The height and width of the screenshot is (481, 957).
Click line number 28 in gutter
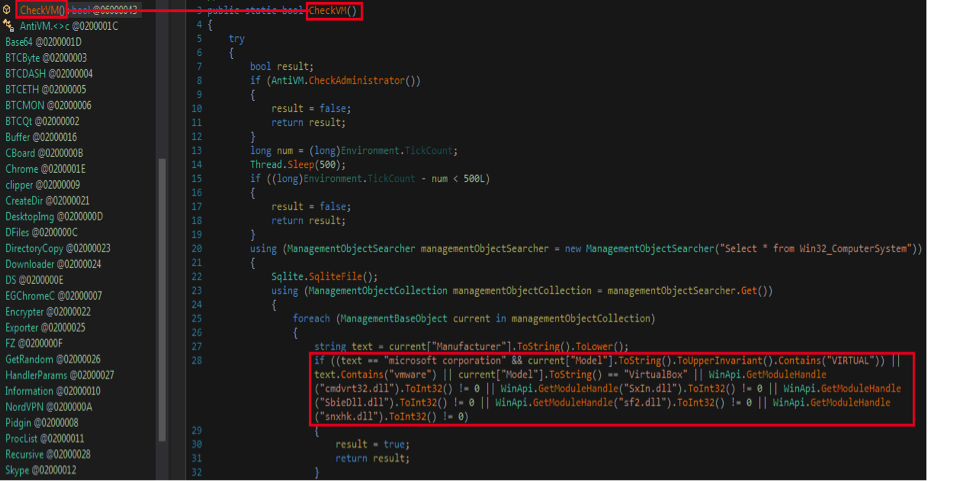[198, 359]
